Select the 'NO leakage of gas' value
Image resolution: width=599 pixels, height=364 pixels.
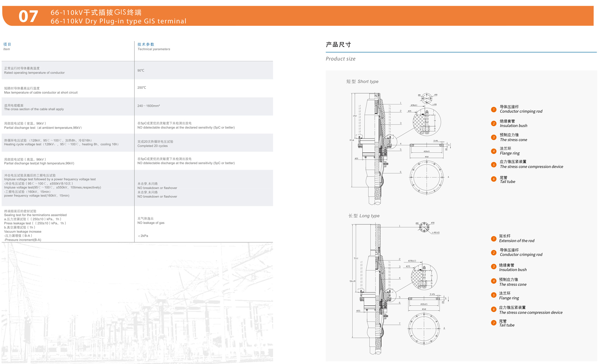pos(151,223)
